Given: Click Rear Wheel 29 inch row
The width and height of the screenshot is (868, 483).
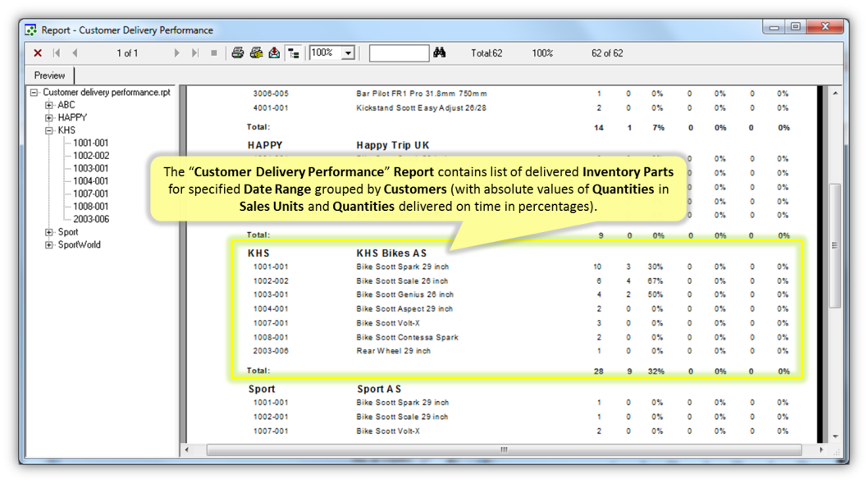Looking at the screenshot, I should (394, 351).
